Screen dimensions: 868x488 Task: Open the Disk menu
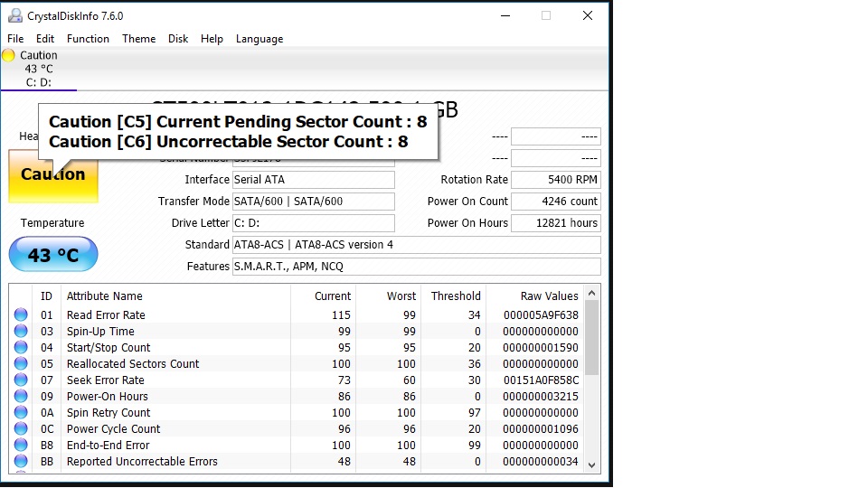click(178, 39)
